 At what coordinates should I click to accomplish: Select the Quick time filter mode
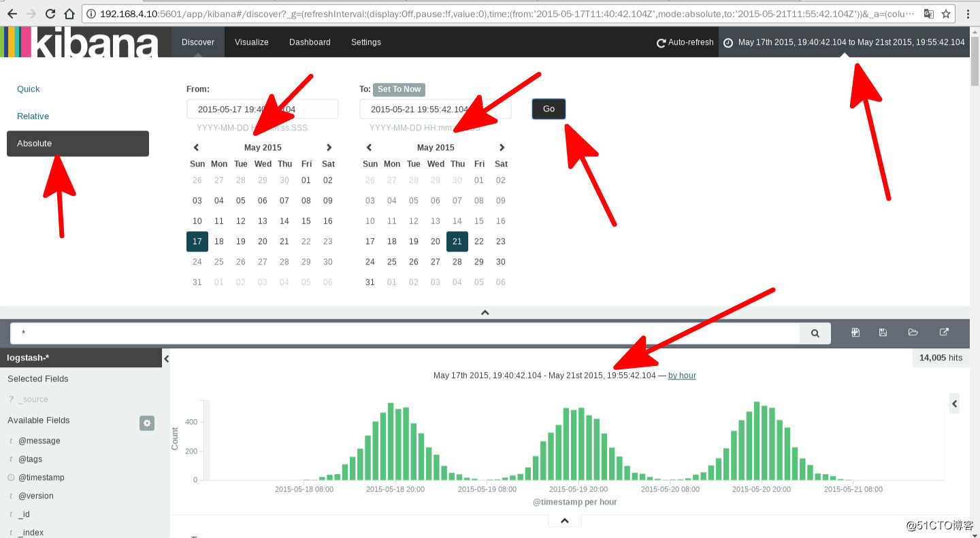click(x=29, y=89)
